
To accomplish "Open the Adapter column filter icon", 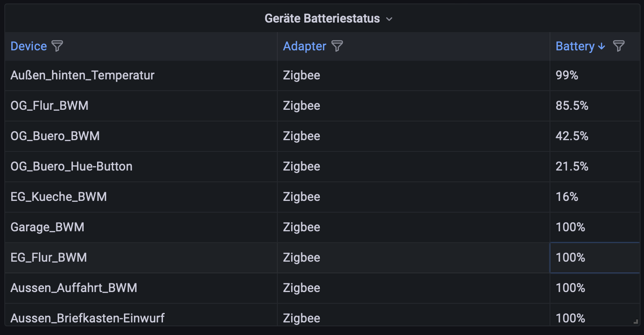I will 337,46.
